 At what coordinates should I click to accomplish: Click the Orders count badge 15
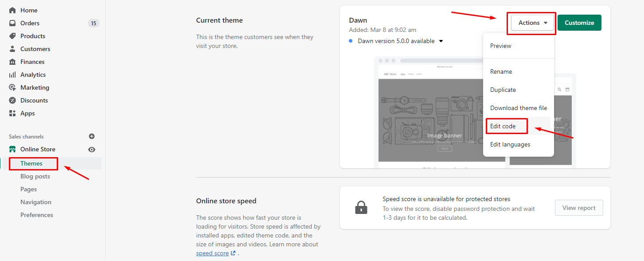pyautogui.click(x=93, y=23)
